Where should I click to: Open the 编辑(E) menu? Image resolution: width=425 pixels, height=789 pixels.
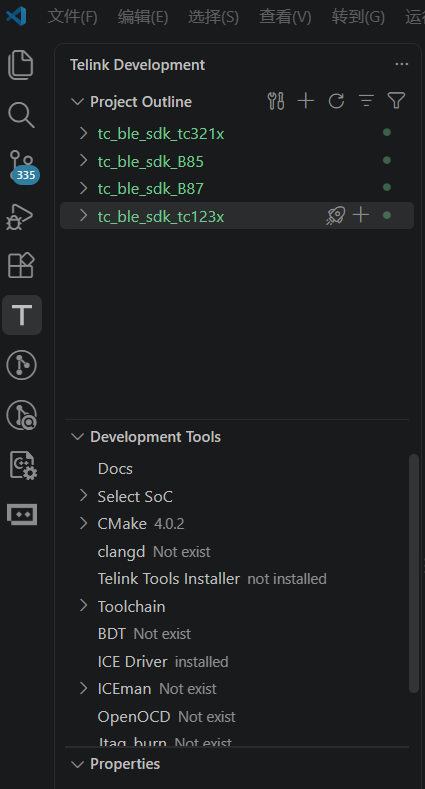(143, 17)
